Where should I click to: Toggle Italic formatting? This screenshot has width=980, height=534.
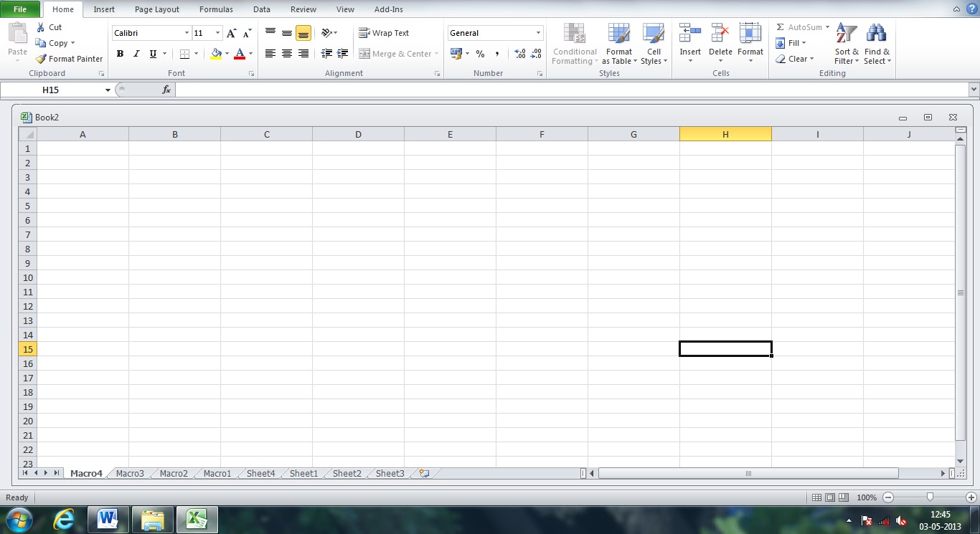tap(136, 54)
